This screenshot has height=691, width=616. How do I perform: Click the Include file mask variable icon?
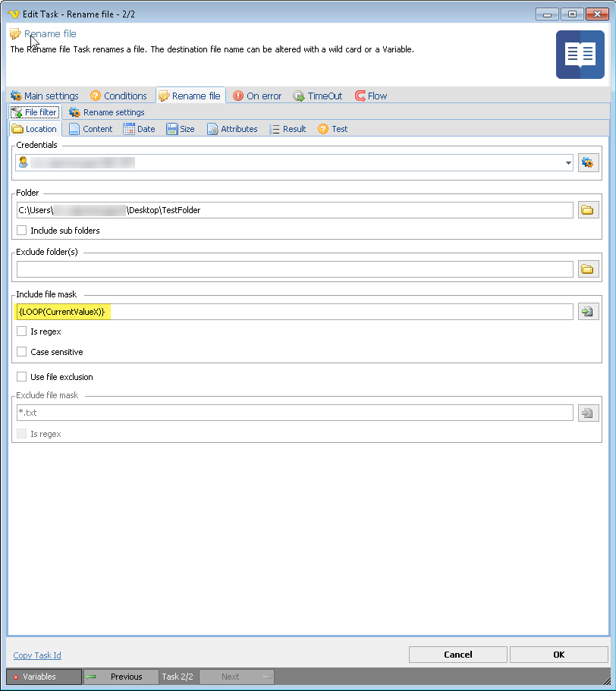(x=588, y=312)
